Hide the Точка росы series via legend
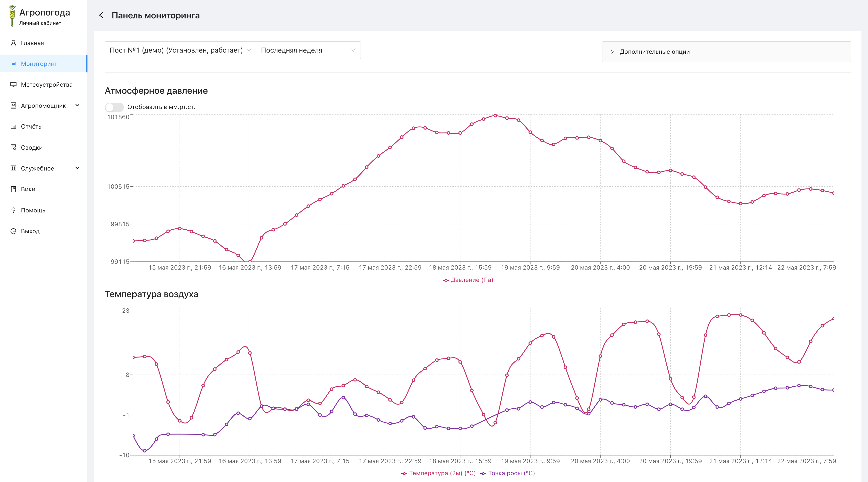The height and width of the screenshot is (482, 868). [507, 473]
